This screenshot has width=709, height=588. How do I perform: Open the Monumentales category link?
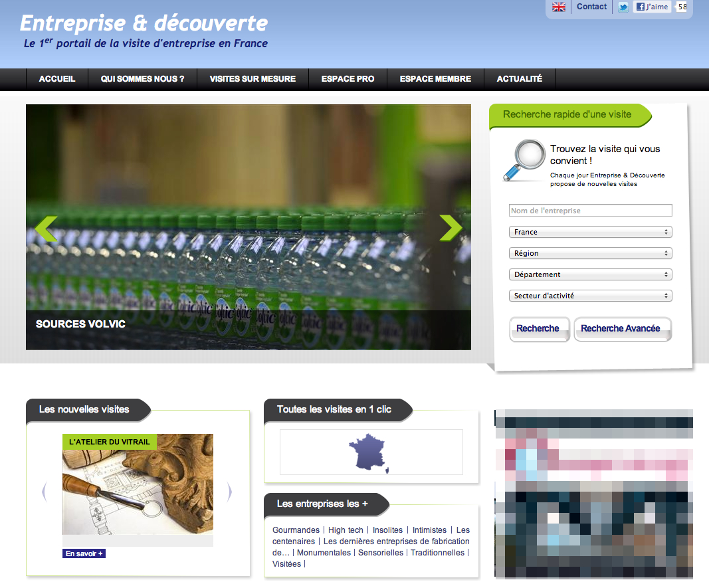click(324, 553)
